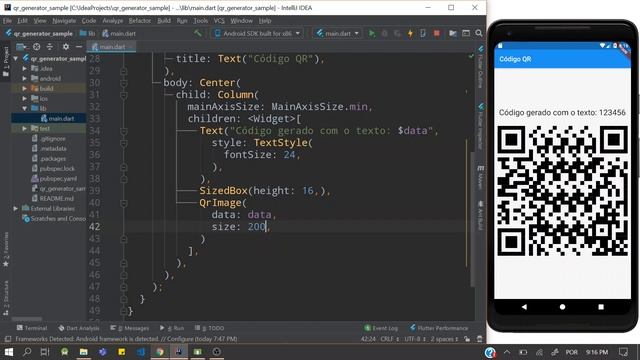Open the 2 spaces indent selector

444,339
